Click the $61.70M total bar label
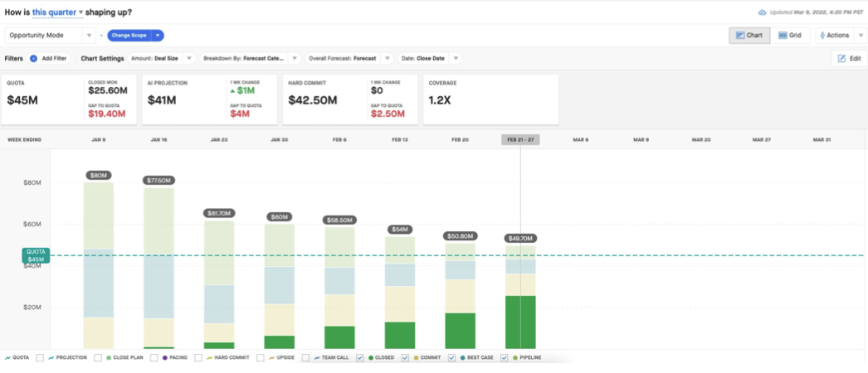The height and width of the screenshot is (373, 868). tap(219, 213)
